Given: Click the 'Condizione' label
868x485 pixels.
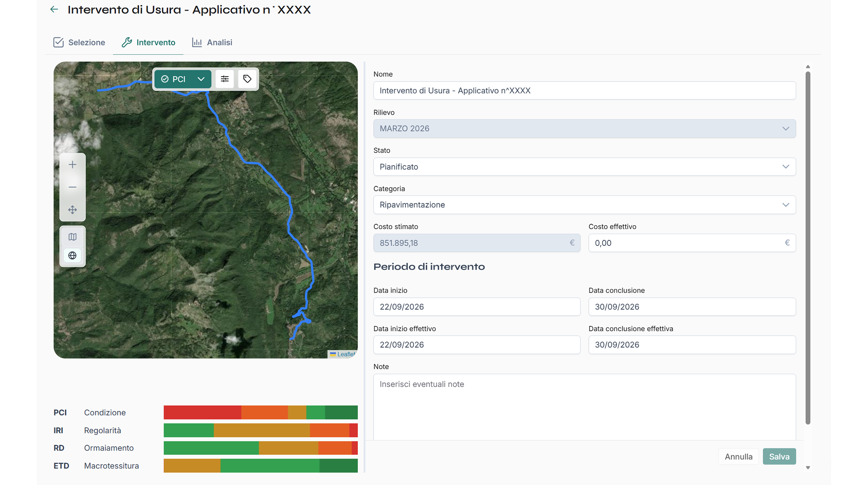Looking at the screenshot, I should (x=105, y=412).
